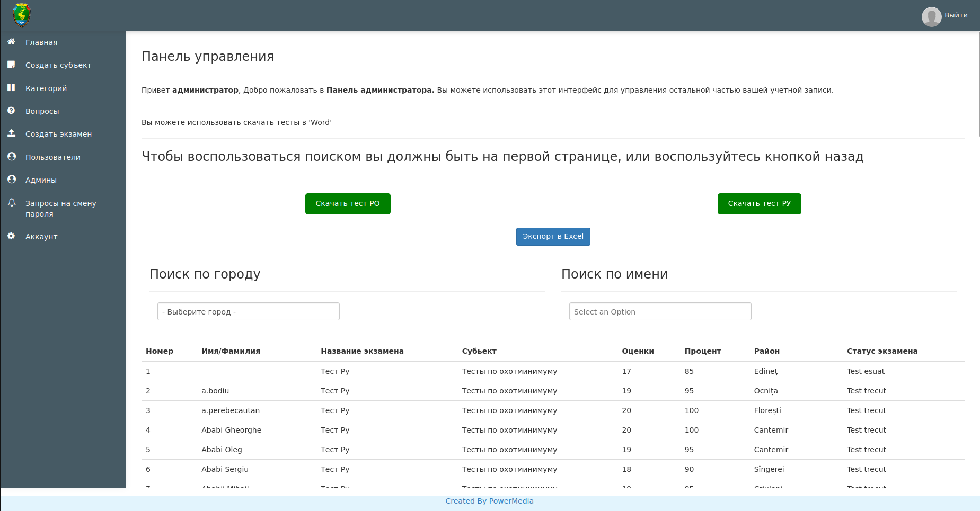Click the Экспорт в Excel button

pos(553,236)
